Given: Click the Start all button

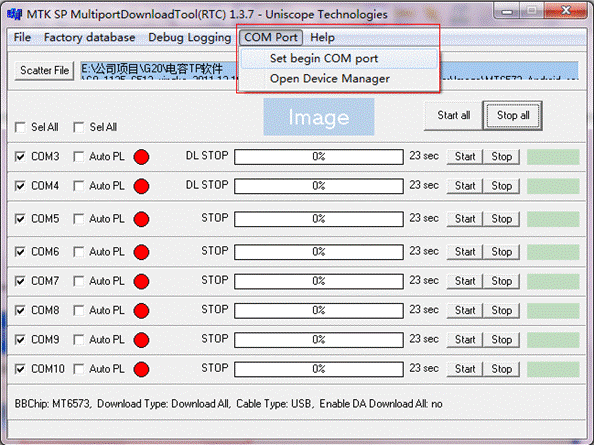Looking at the screenshot, I should pos(453,116).
